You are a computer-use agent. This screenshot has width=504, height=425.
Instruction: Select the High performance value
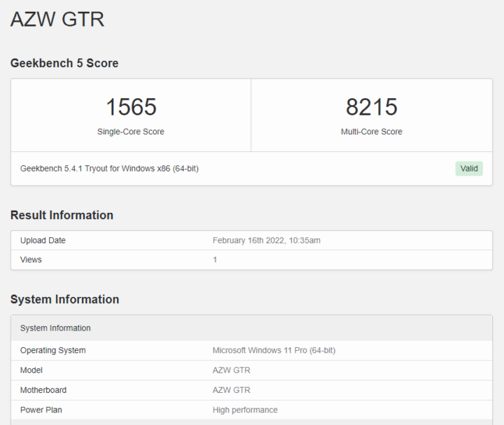(245, 410)
